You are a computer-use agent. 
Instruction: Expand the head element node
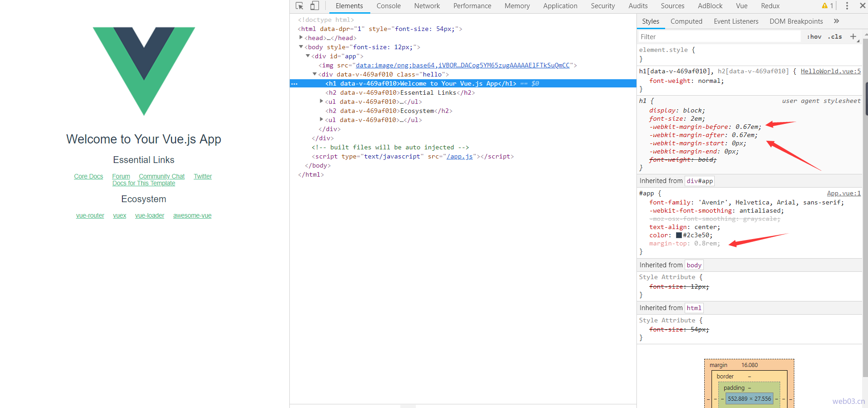click(301, 37)
